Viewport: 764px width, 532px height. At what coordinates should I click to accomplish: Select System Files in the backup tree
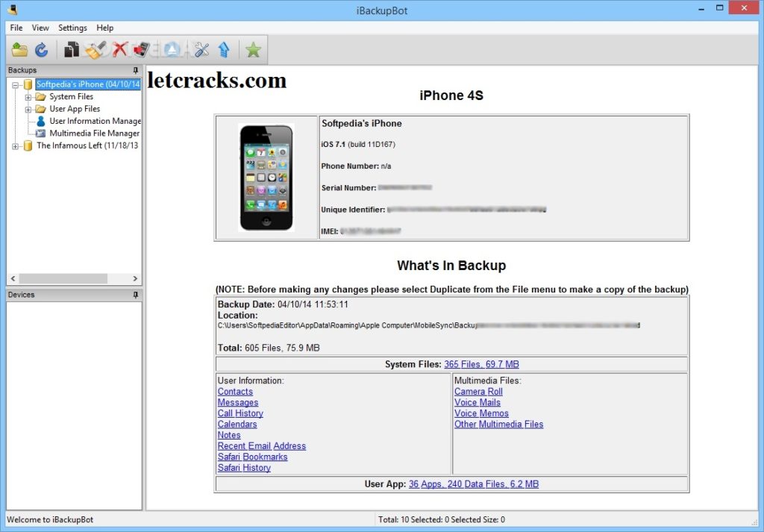71,96
